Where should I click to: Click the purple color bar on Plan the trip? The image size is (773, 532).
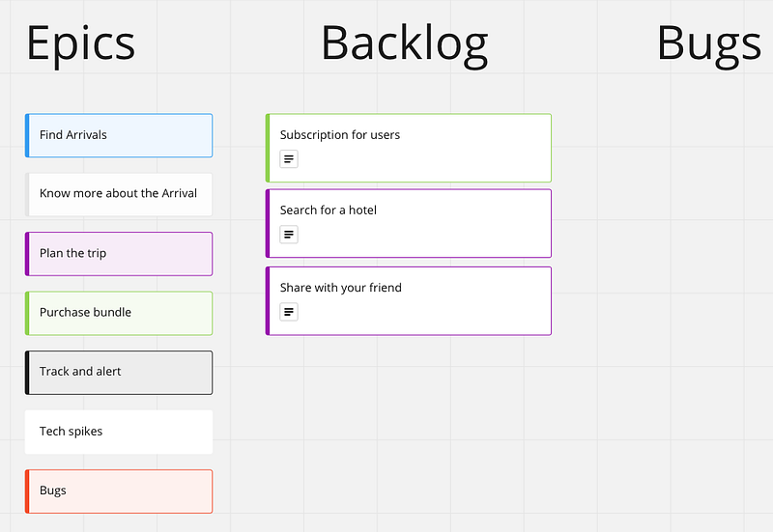(x=27, y=254)
